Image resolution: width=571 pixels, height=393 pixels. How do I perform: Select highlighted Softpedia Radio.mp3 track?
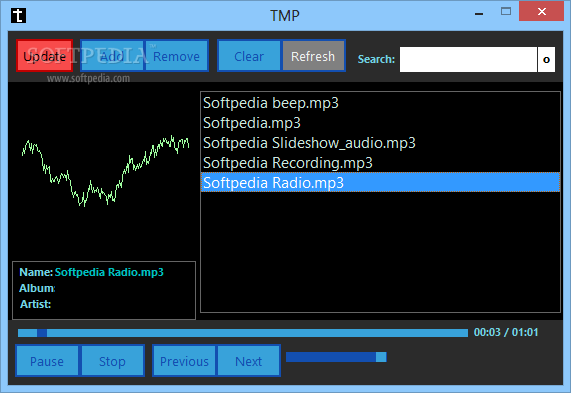pyautogui.click(x=380, y=182)
